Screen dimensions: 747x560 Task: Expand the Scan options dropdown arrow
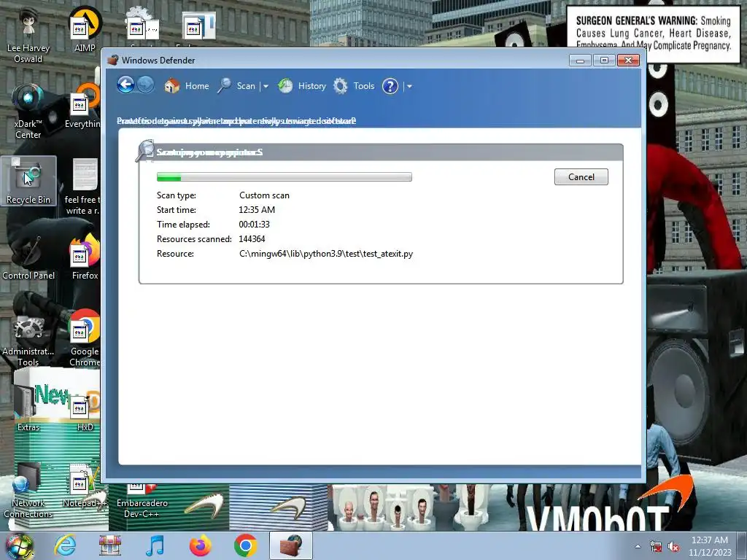pos(266,86)
